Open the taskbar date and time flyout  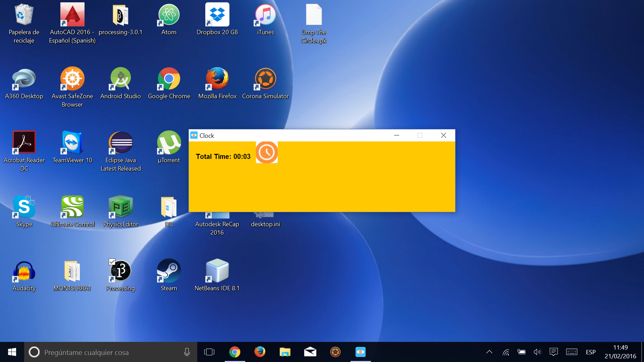[x=620, y=352]
